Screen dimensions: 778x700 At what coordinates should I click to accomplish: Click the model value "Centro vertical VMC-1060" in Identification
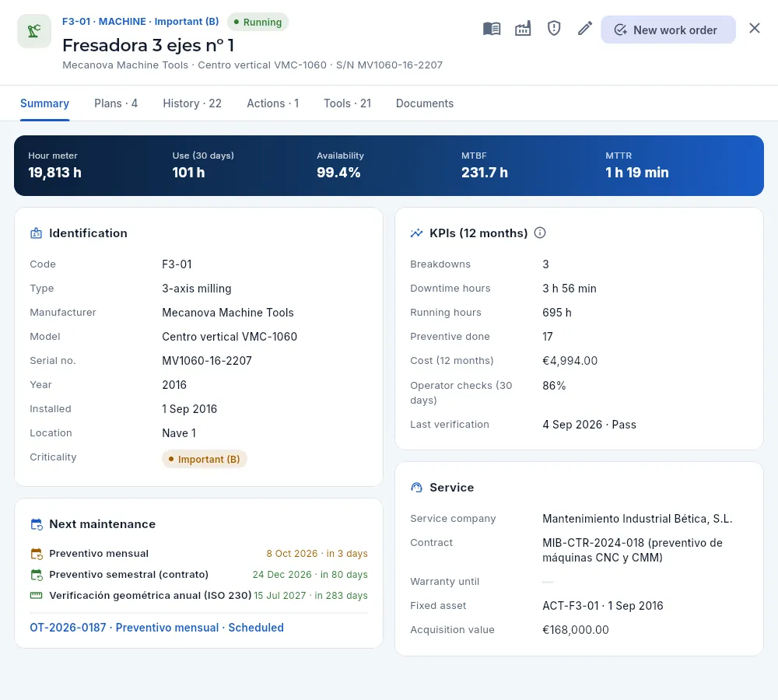click(230, 337)
